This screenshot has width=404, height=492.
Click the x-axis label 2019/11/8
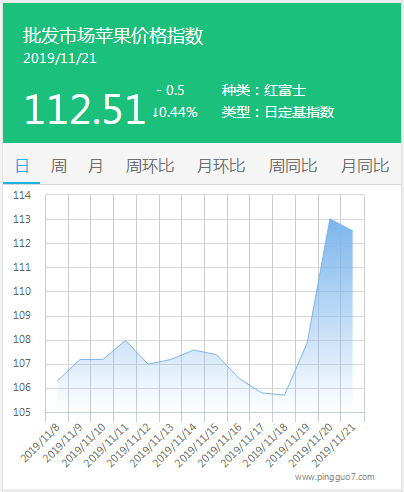tap(40, 443)
